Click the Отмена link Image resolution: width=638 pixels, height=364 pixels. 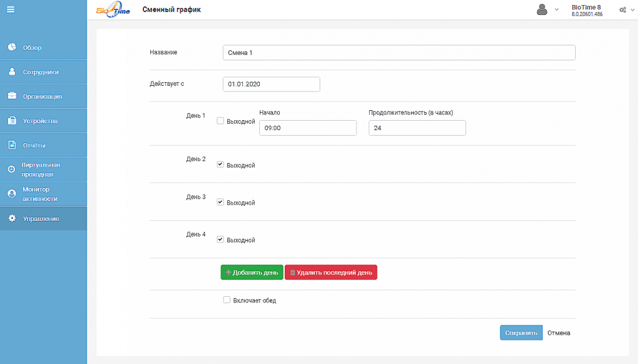pos(559,333)
